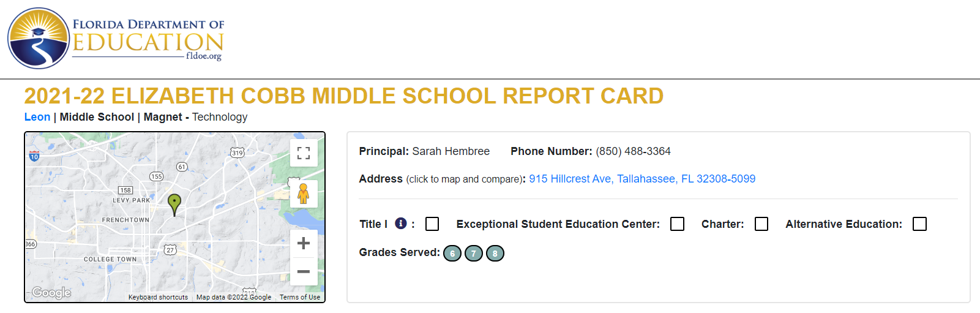Click the 915 Hillcrest Ave address link
Image resolution: width=980 pixels, height=313 pixels.
[x=642, y=179]
